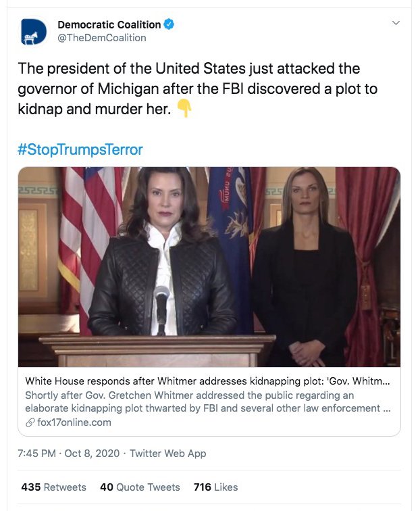Open the tweet options chevron menu
Screen dimensions: 420x511
pos(396,24)
